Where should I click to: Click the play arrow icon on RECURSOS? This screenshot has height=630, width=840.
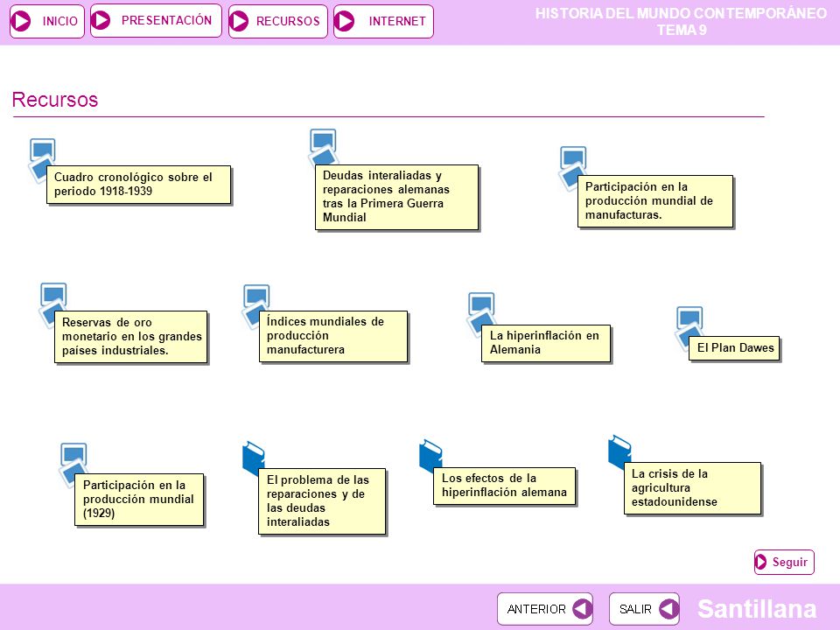[239, 21]
